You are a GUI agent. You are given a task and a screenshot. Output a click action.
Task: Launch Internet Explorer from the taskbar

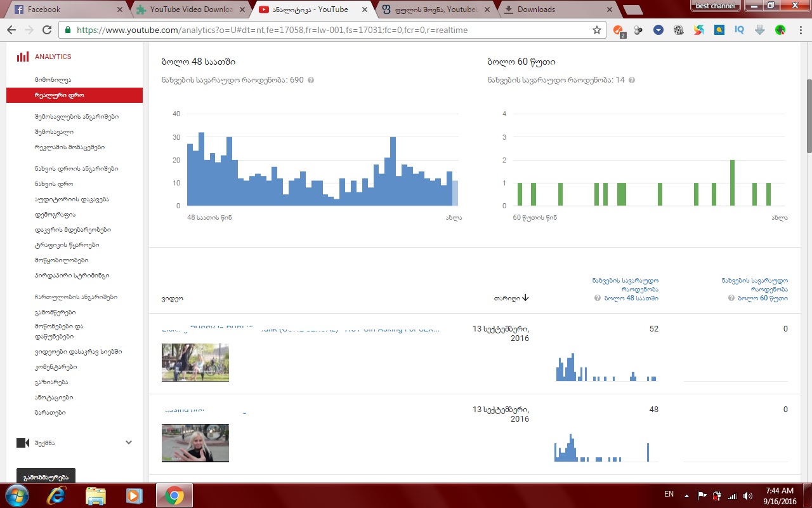click(x=56, y=495)
